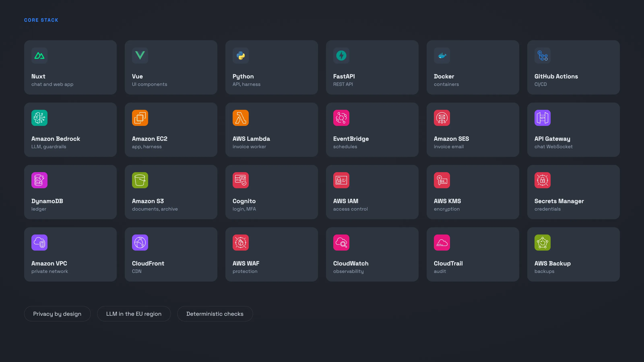Select the Amazon S3 bucket icon
This screenshot has width=644, height=362.
pyautogui.click(x=140, y=180)
